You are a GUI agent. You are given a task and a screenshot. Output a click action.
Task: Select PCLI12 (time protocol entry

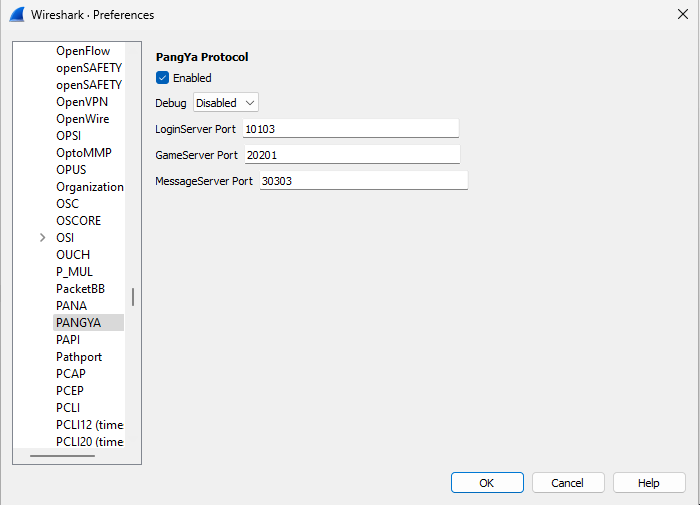tap(89, 425)
